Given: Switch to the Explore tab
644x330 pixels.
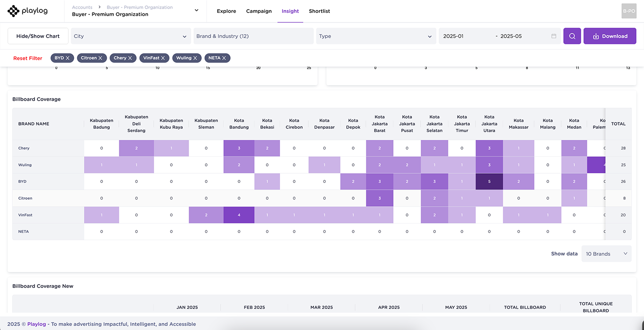Looking at the screenshot, I should [x=226, y=11].
